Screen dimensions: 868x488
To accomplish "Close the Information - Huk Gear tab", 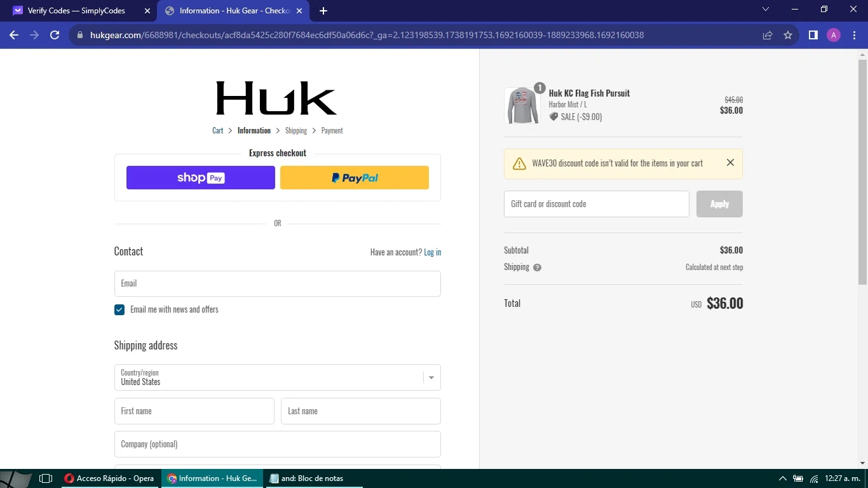I will [299, 11].
